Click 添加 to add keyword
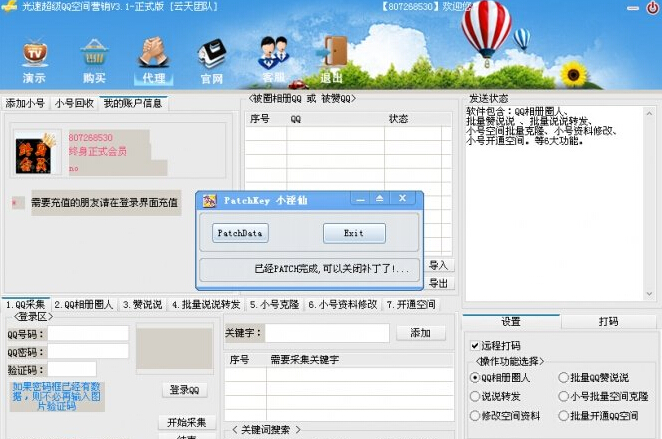This screenshot has width=662, height=439. click(421, 333)
